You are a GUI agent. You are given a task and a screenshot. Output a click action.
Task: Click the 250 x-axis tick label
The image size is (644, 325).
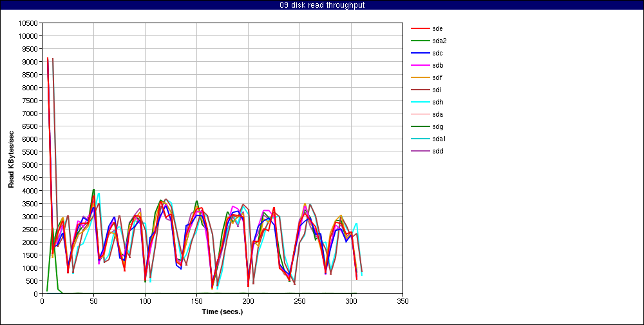tap(300, 301)
